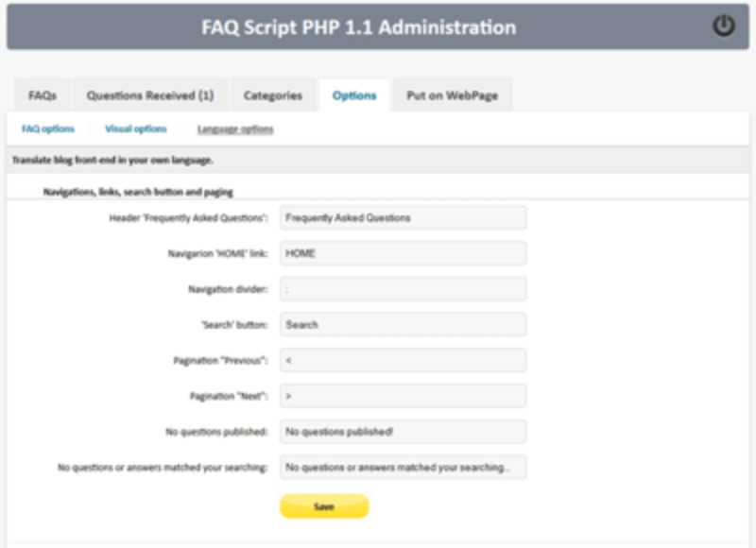Go to Put on WebPage tab
The image size is (756, 548).
(x=453, y=95)
